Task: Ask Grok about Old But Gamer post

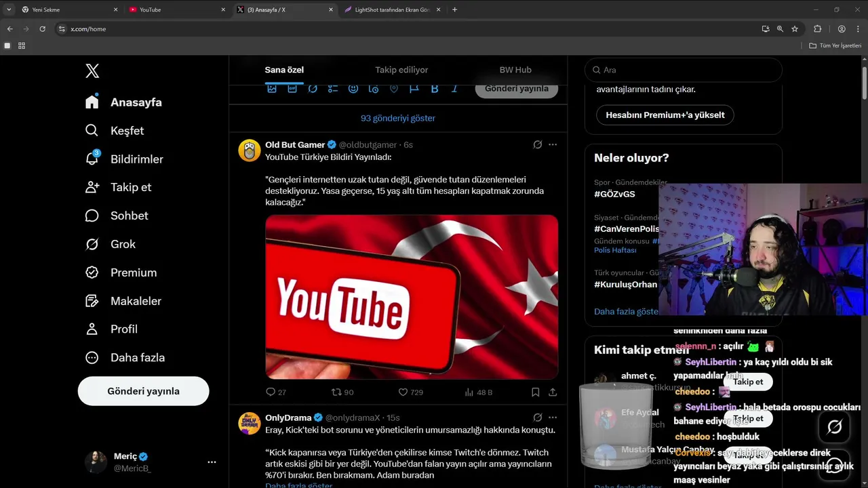Action: pyautogui.click(x=537, y=144)
